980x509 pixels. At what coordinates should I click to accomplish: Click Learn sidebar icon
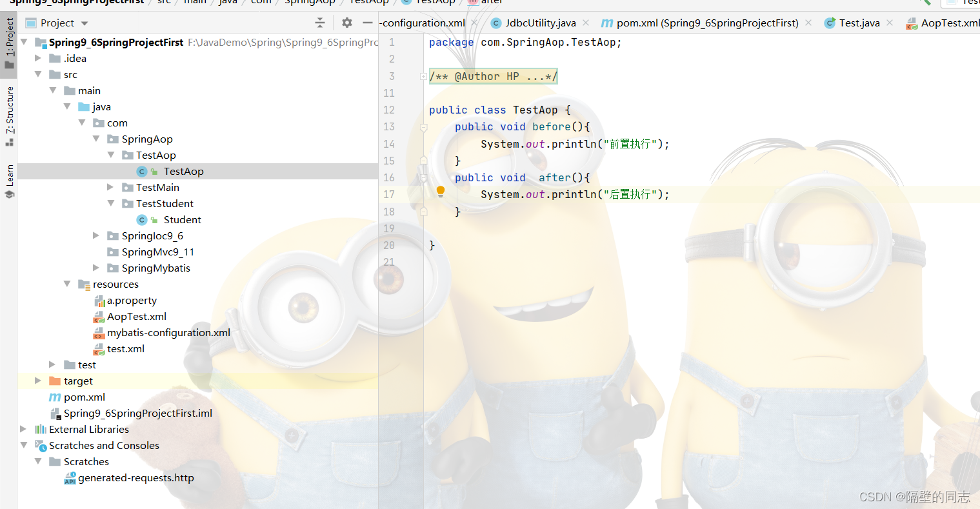coord(10,194)
